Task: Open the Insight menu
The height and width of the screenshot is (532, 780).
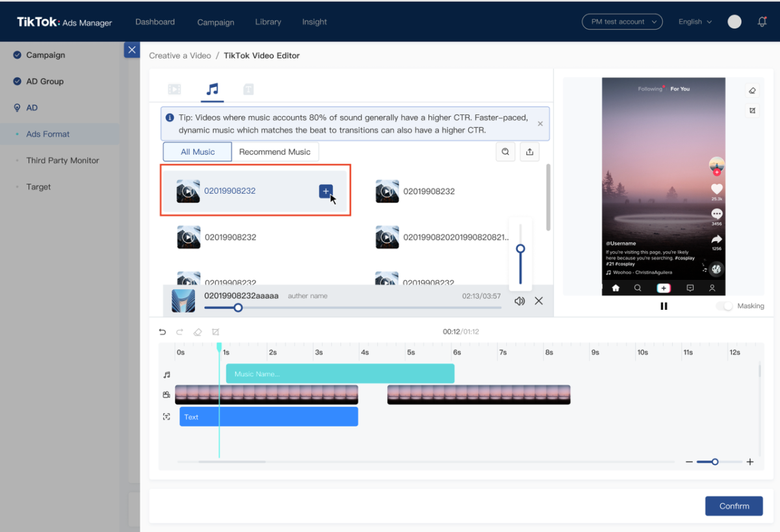Action: click(x=315, y=21)
